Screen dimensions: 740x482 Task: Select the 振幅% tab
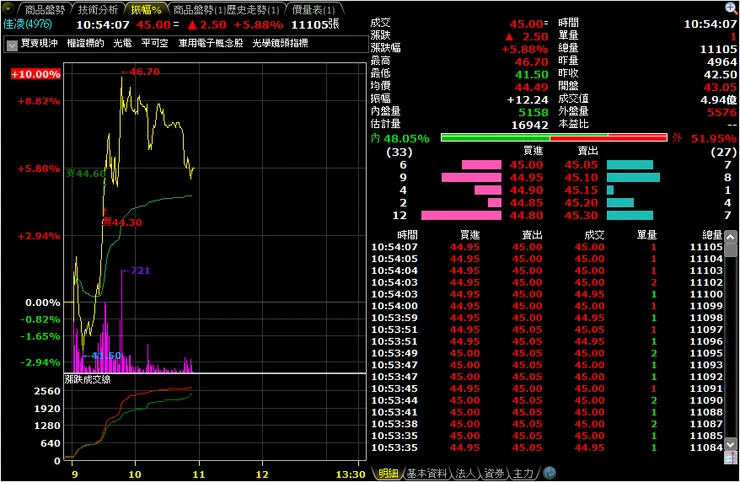click(x=146, y=9)
